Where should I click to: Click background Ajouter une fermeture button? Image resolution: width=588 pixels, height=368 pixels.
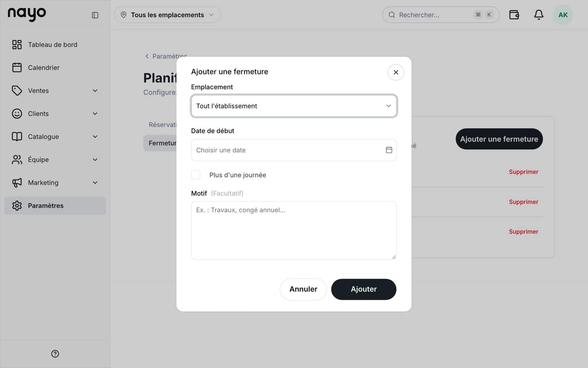point(499,139)
